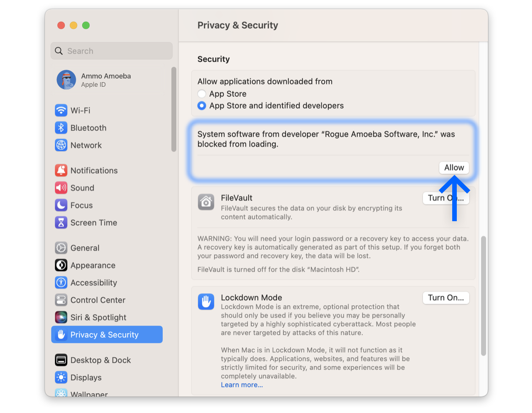Click the Notifications bell icon
This screenshot has height=413, width=532.
pyautogui.click(x=61, y=170)
